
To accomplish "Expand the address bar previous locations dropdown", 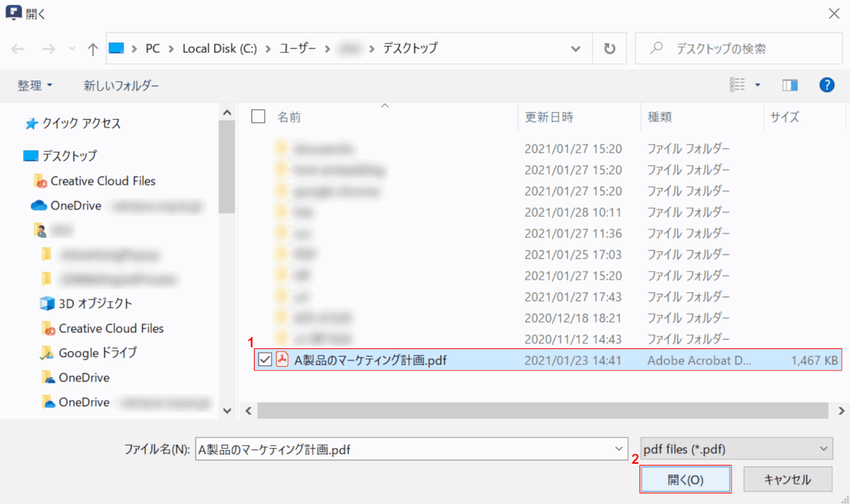I will (575, 49).
